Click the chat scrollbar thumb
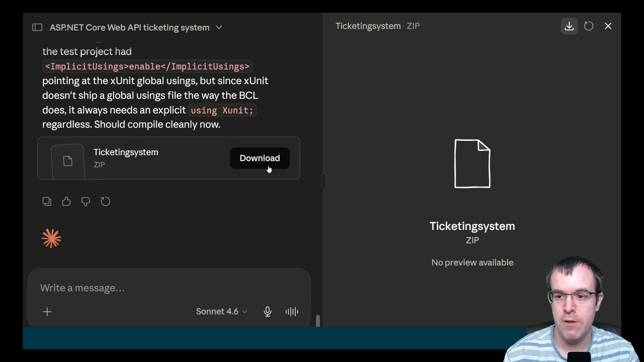This screenshot has height=362, width=644. 318,321
